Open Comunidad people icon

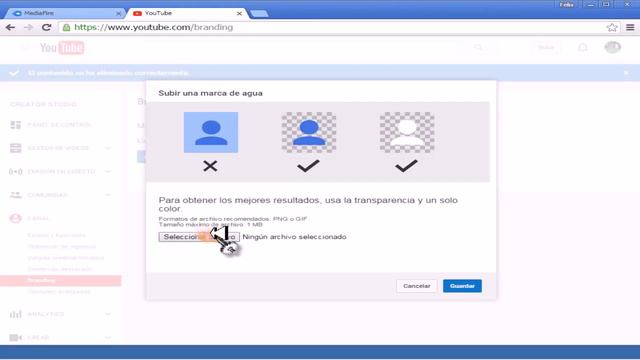click(x=16, y=195)
